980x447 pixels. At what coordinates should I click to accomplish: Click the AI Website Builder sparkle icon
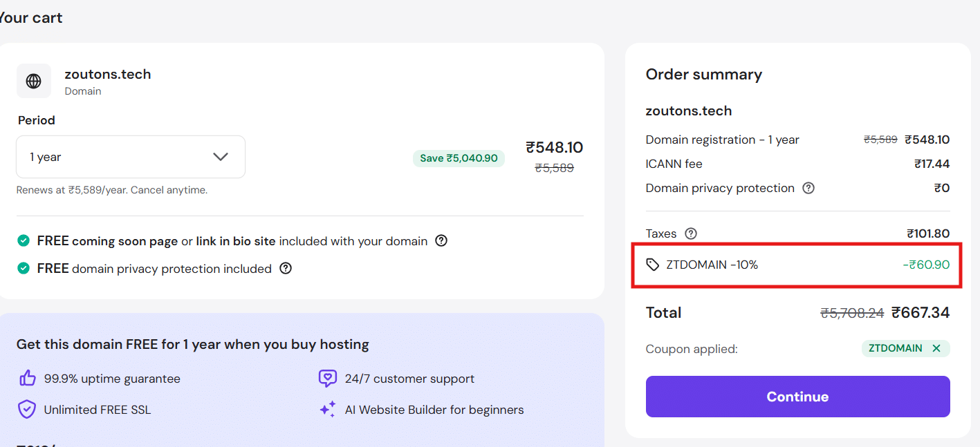326,409
